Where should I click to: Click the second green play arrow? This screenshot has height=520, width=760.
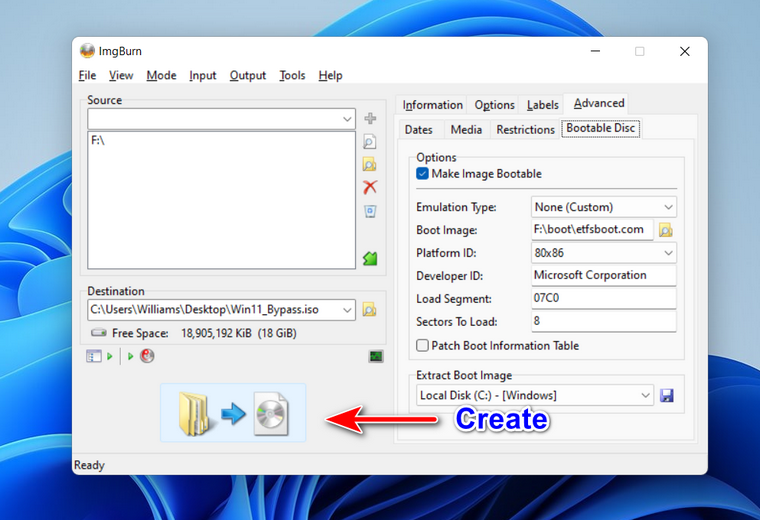click(x=130, y=356)
